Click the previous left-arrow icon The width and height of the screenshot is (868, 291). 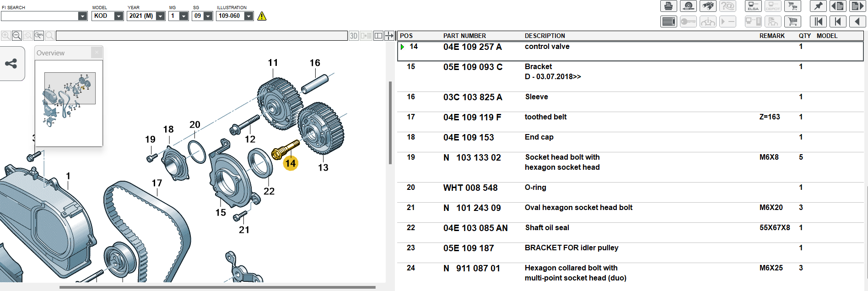click(x=857, y=22)
